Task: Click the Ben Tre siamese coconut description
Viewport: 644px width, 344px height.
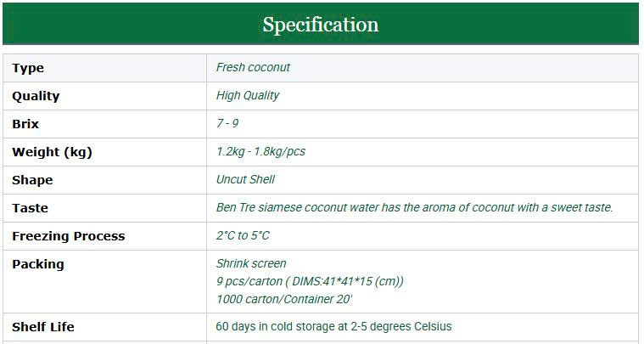Action: click(414, 207)
